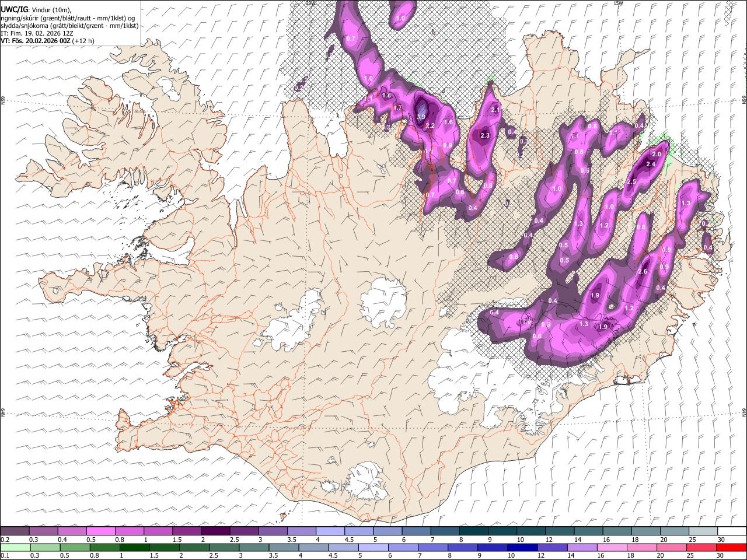Select the "VT: Fös. 20.02.2026 00Z (+12 h)" line

tap(48, 41)
